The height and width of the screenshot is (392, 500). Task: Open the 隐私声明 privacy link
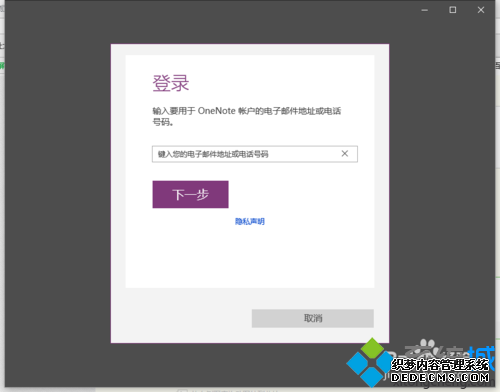click(x=250, y=221)
